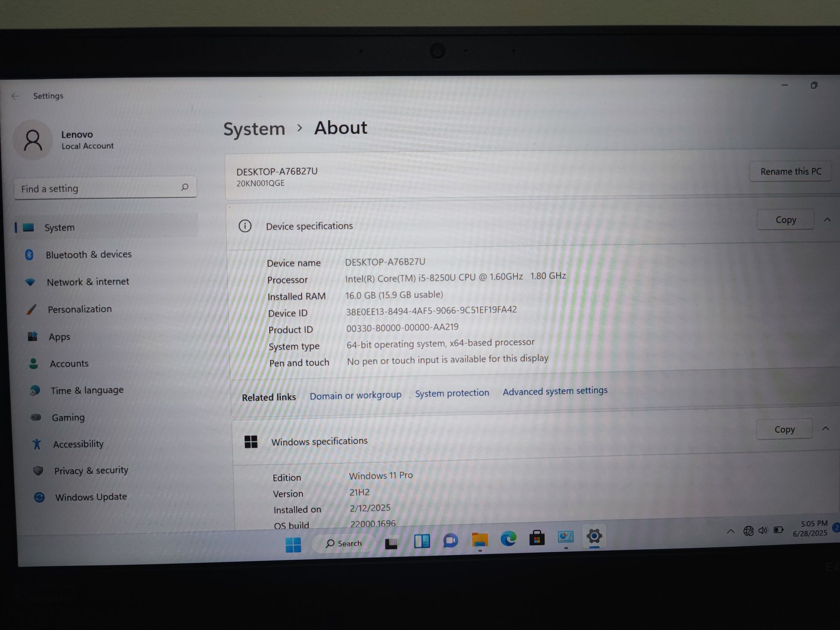Open Network & internet settings
Screen dimensions: 840x630
87,282
